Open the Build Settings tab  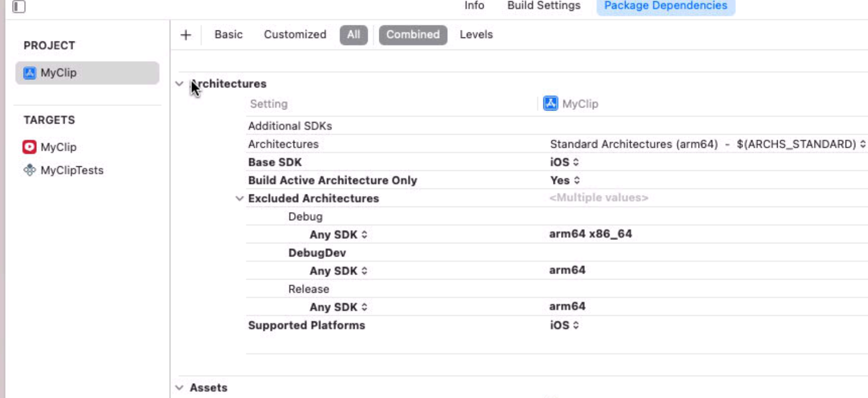click(543, 6)
